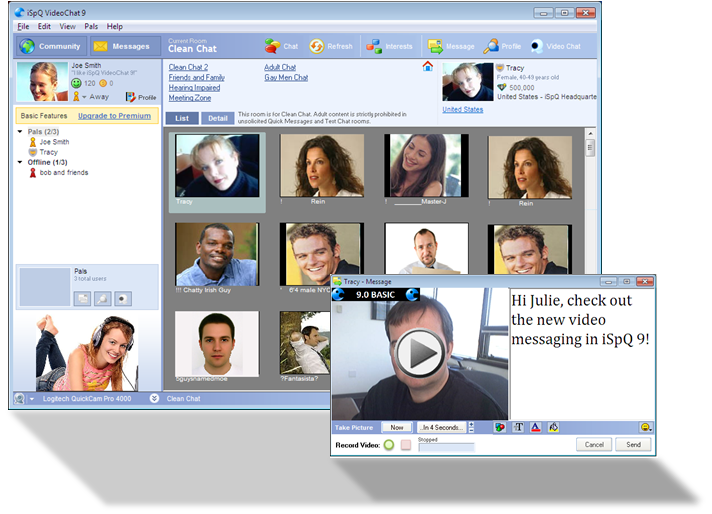Open the View menu

(x=67, y=26)
